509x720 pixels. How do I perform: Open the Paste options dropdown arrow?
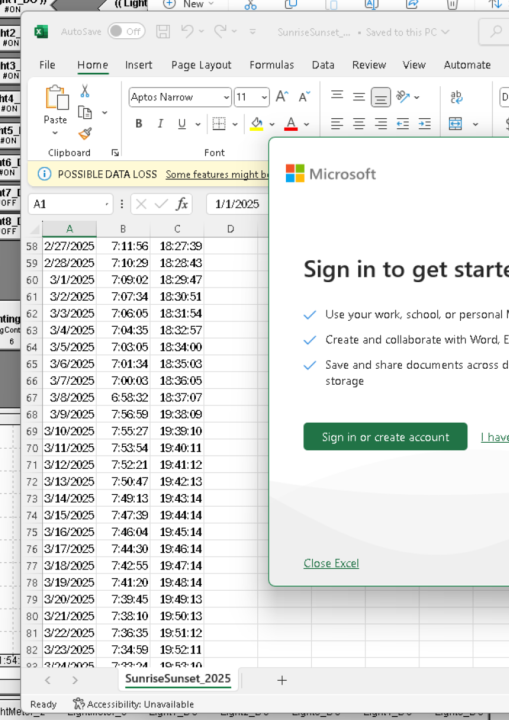pyautogui.click(x=55, y=133)
